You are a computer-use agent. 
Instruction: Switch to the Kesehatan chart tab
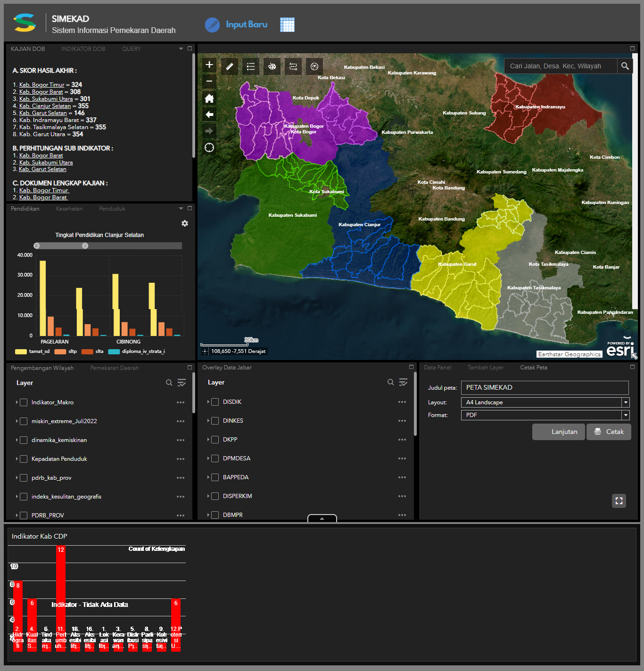point(69,209)
